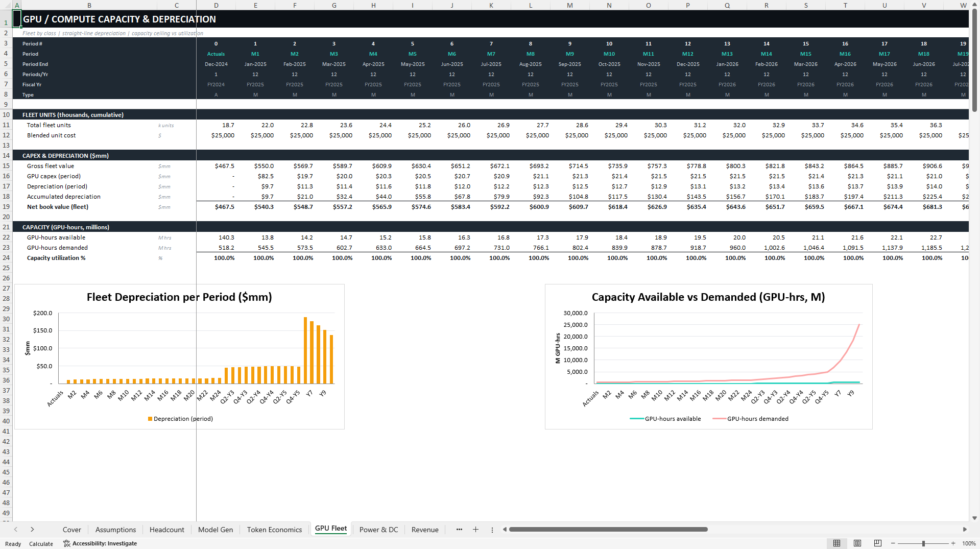Open sheet tab options vertical dots
980x549 pixels.
tap(492, 530)
